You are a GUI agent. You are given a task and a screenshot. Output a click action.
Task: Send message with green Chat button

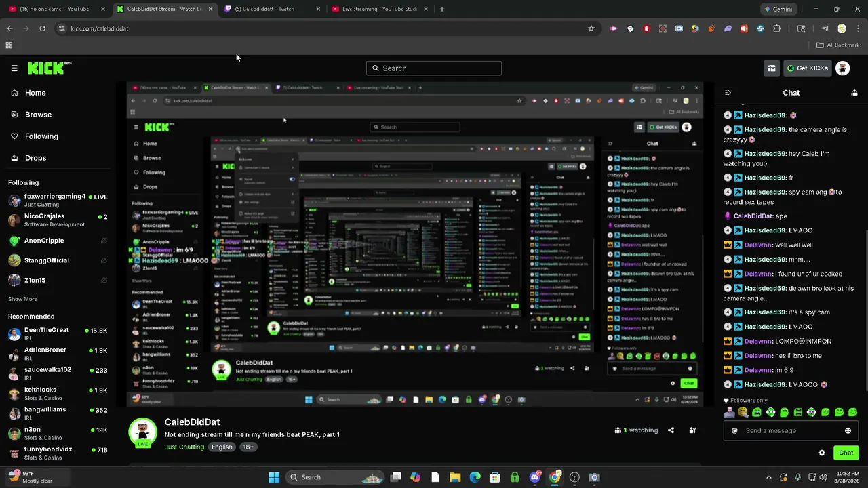pos(846,453)
